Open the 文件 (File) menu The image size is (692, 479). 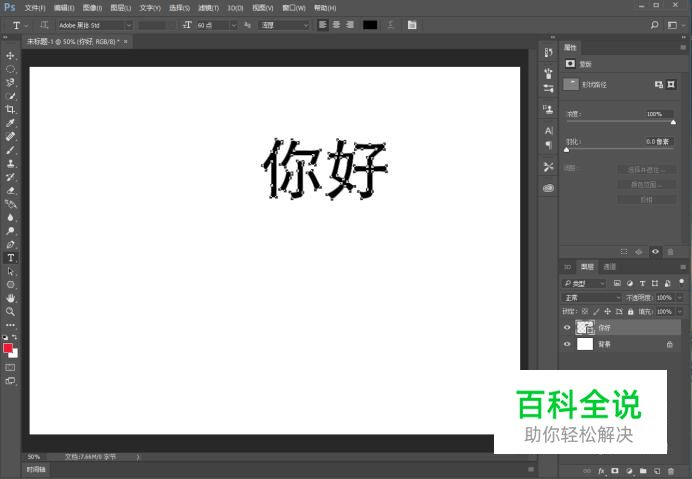coord(35,8)
